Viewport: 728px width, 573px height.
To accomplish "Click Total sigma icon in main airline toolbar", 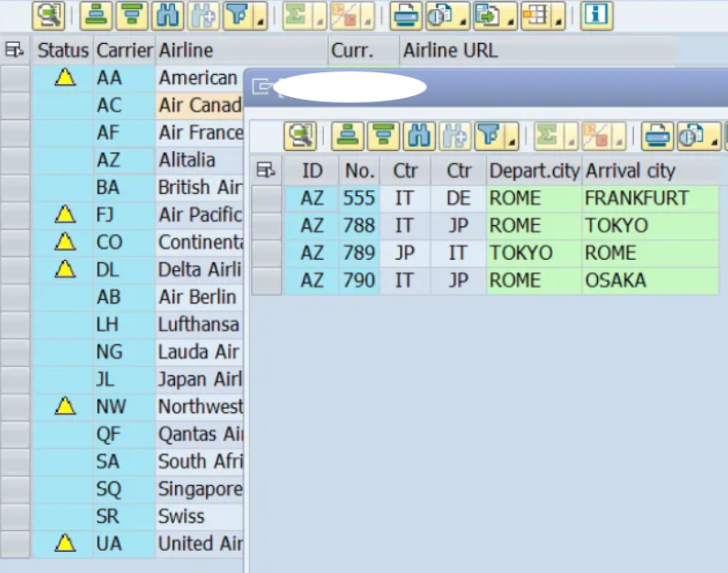I will (x=298, y=16).
